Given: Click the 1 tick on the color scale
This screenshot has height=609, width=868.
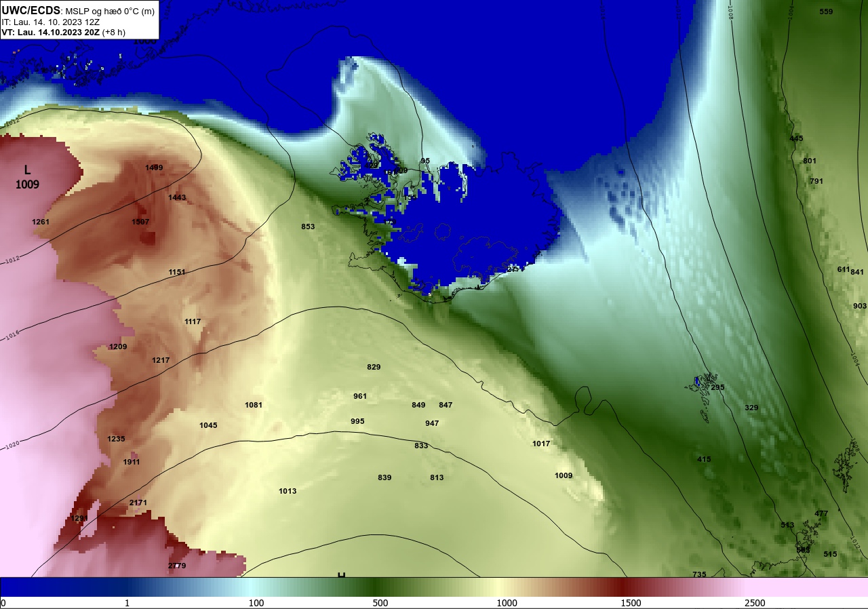Looking at the screenshot, I should 127,603.
